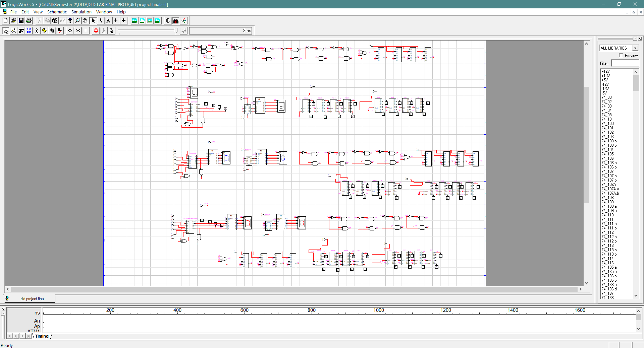644x348 pixels.
Task: Select the arrow pointer tool
Action: coord(94,21)
